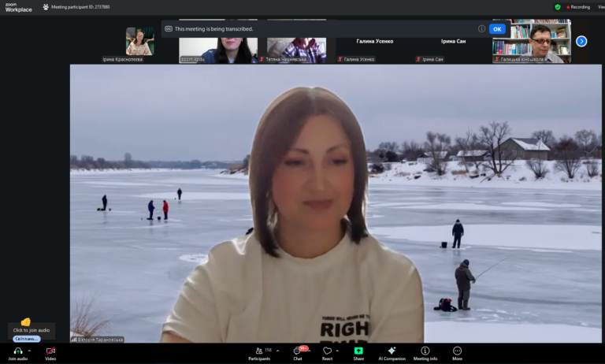Start video using the crossed-out camera icon
Viewport: 605px width, 364px height.
[50, 351]
